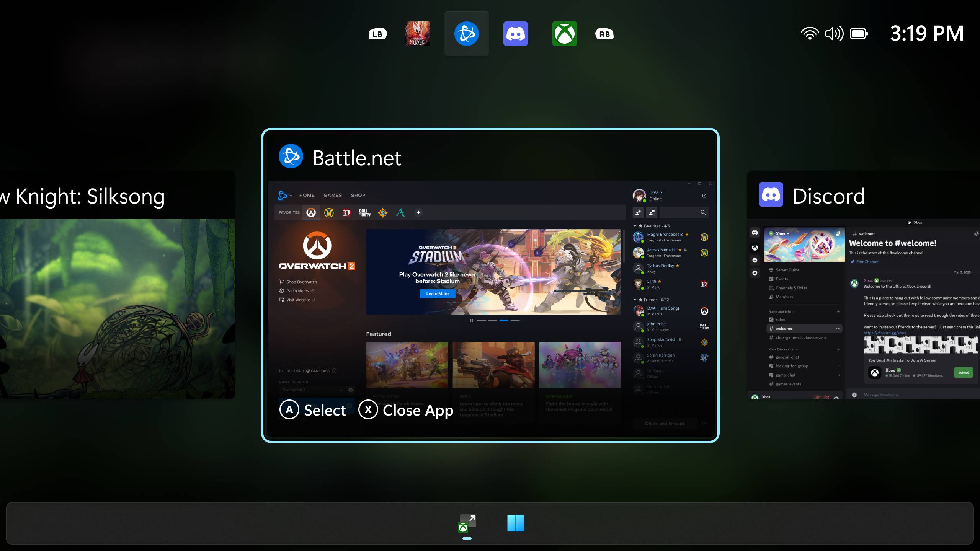Open the Discord app icon in the switcher row
Viewport: 980px width, 551px height.
tap(516, 34)
